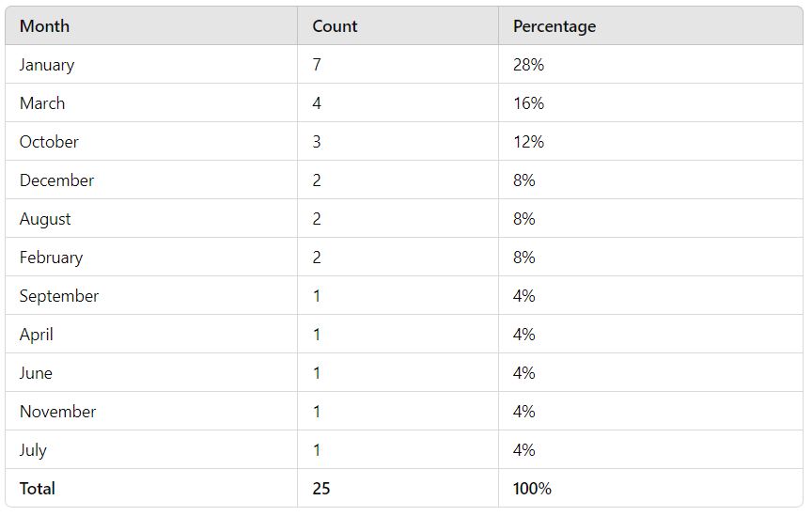Select the July month cell

click(x=33, y=450)
